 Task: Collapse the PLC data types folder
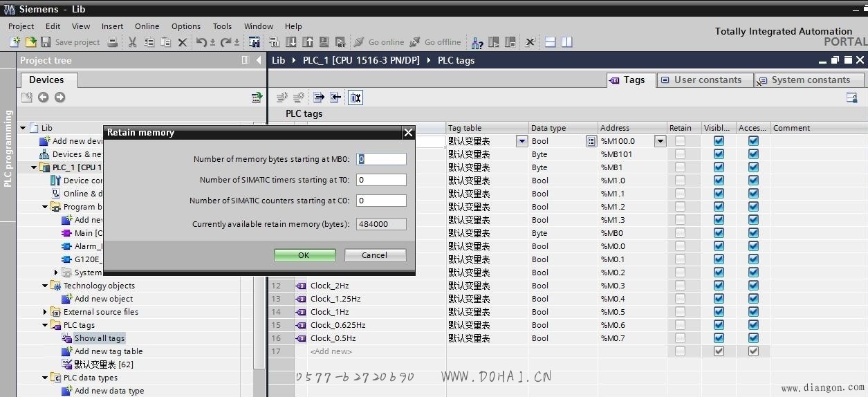tap(45, 378)
